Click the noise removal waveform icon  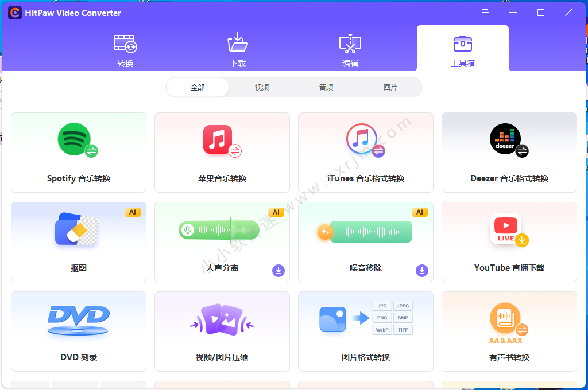coord(364,232)
